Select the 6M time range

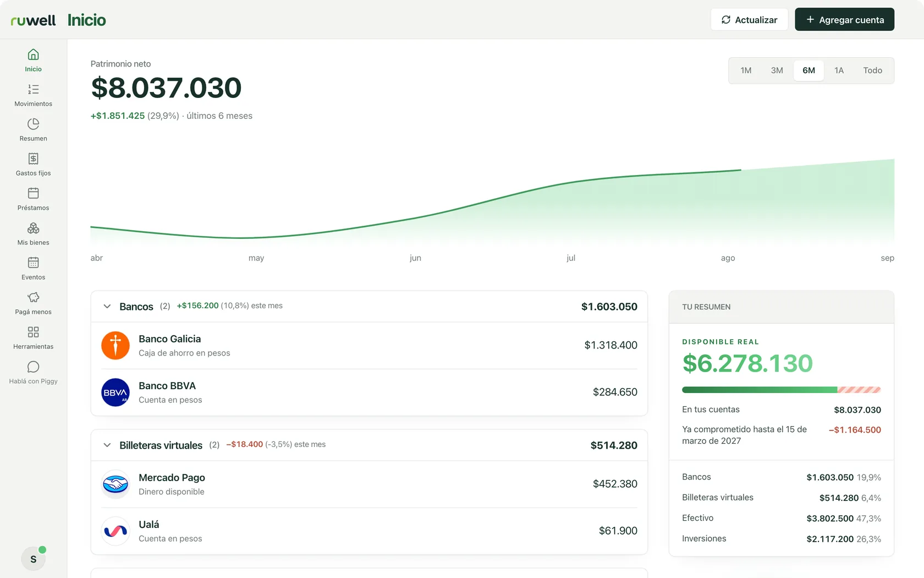tap(809, 70)
